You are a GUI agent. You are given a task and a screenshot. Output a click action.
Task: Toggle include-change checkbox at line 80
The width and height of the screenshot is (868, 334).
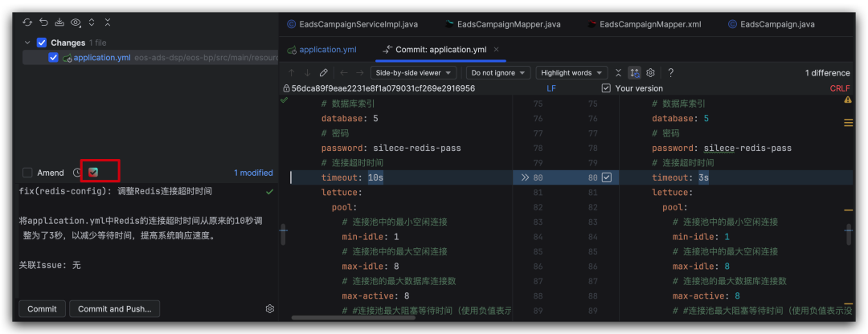(x=608, y=177)
